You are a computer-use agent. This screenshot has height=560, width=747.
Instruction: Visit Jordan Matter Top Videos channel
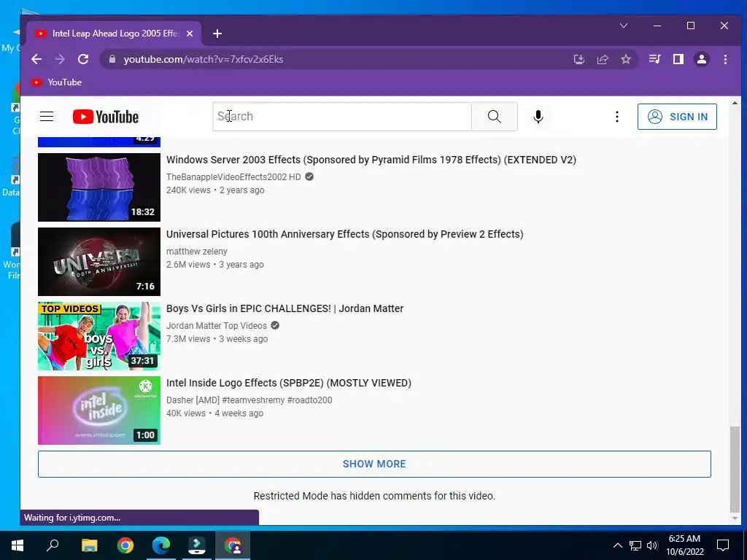[216, 325]
